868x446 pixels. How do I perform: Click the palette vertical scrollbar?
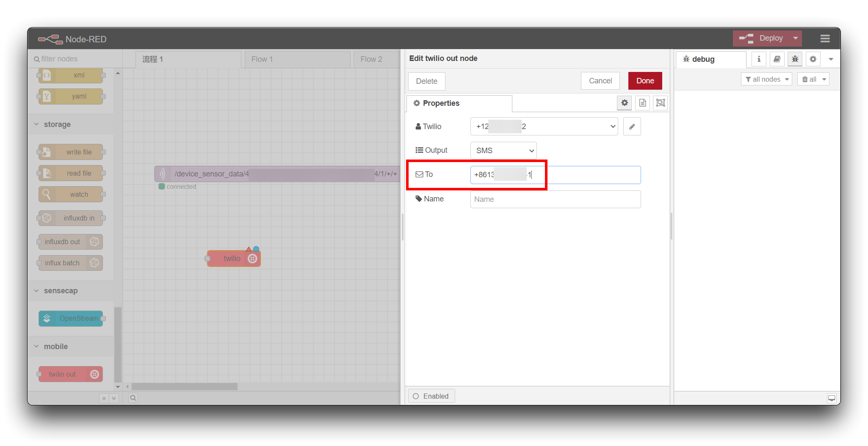[118, 345]
